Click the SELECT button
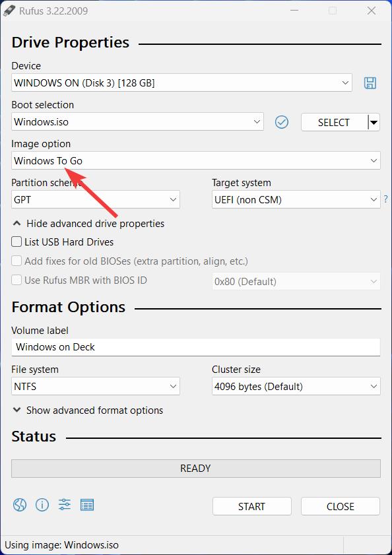 click(x=334, y=123)
